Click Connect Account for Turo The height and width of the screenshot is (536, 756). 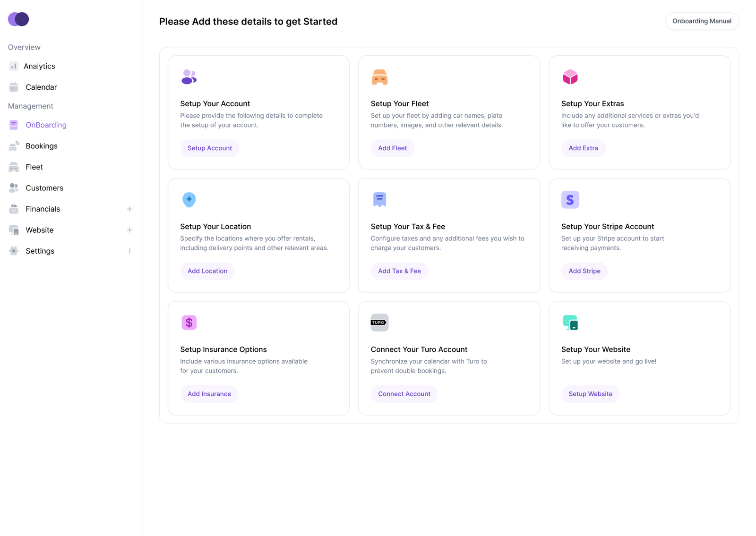(404, 394)
